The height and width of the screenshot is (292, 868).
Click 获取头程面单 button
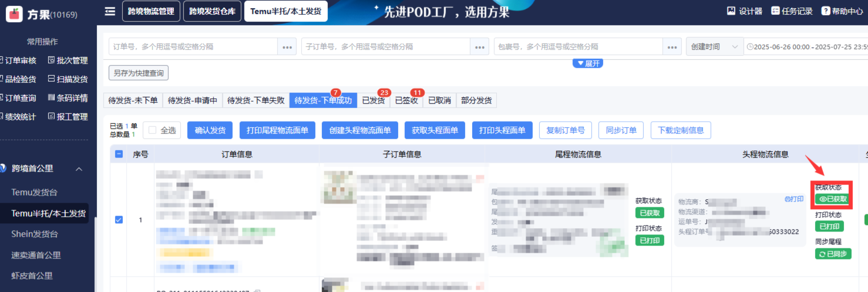[x=435, y=130]
